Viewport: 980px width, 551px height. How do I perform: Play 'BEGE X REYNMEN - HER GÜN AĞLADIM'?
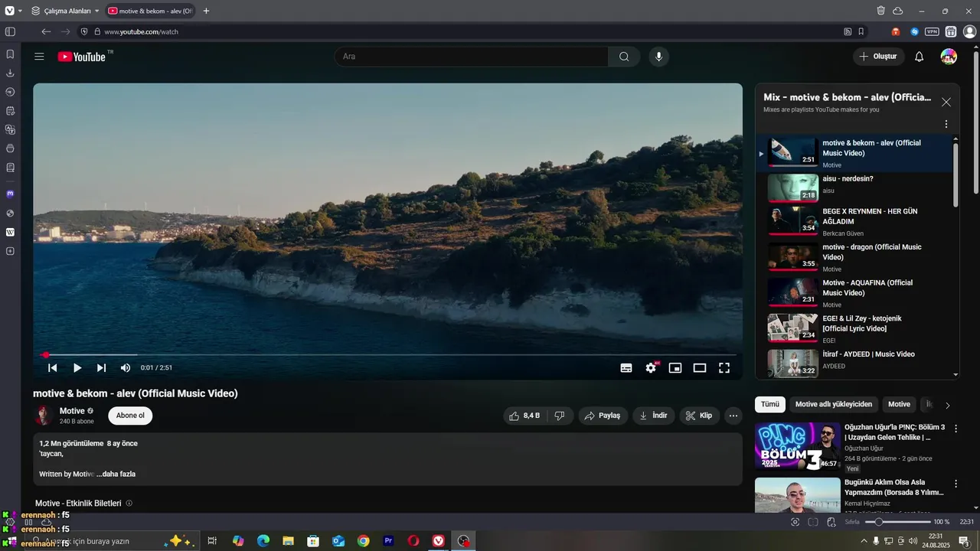pos(855,222)
